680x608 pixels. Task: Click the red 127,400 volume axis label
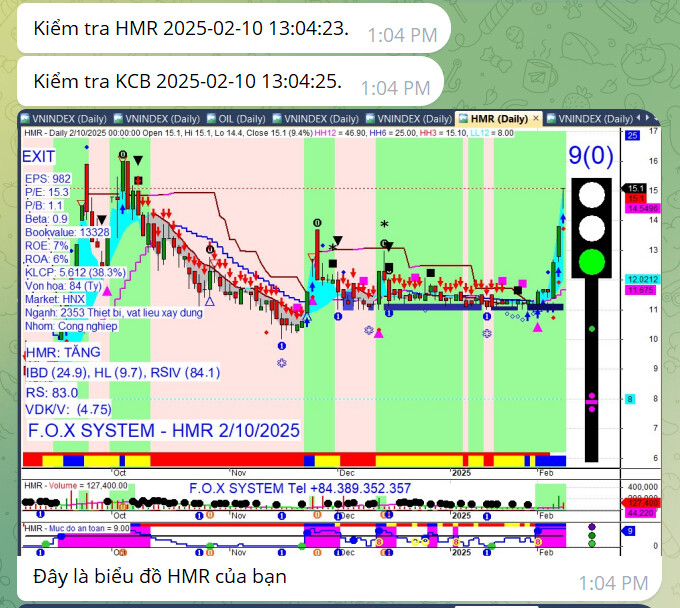pyautogui.click(x=641, y=503)
